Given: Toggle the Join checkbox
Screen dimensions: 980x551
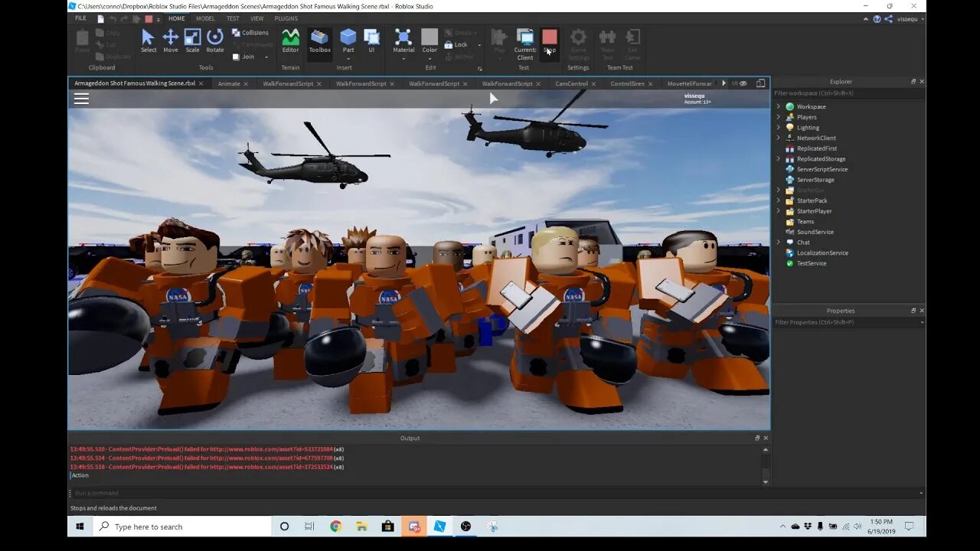Looking at the screenshot, I should (243, 57).
